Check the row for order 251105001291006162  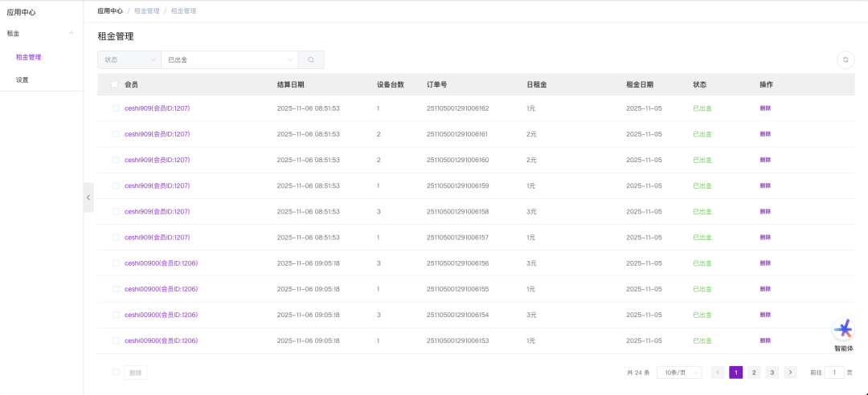(115, 108)
